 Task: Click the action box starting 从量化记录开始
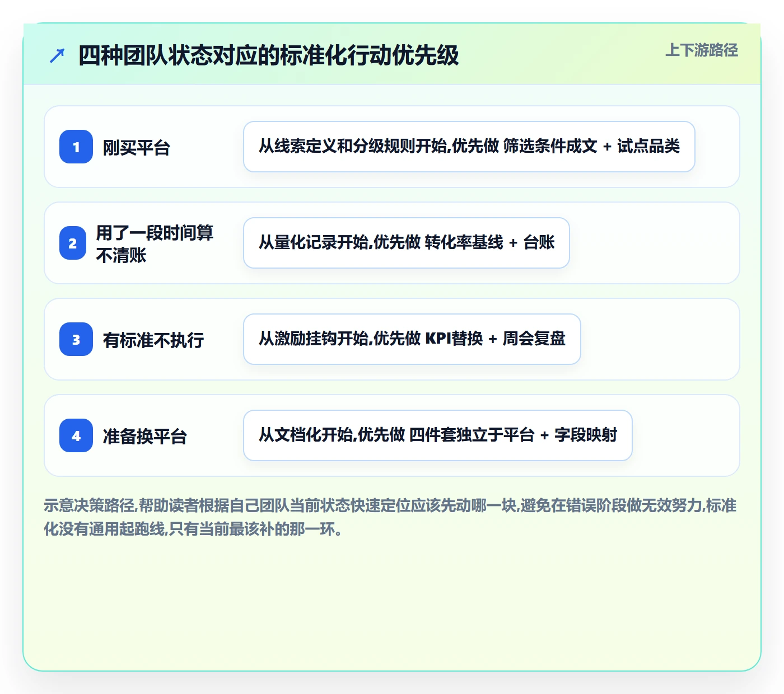click(407, 243)
